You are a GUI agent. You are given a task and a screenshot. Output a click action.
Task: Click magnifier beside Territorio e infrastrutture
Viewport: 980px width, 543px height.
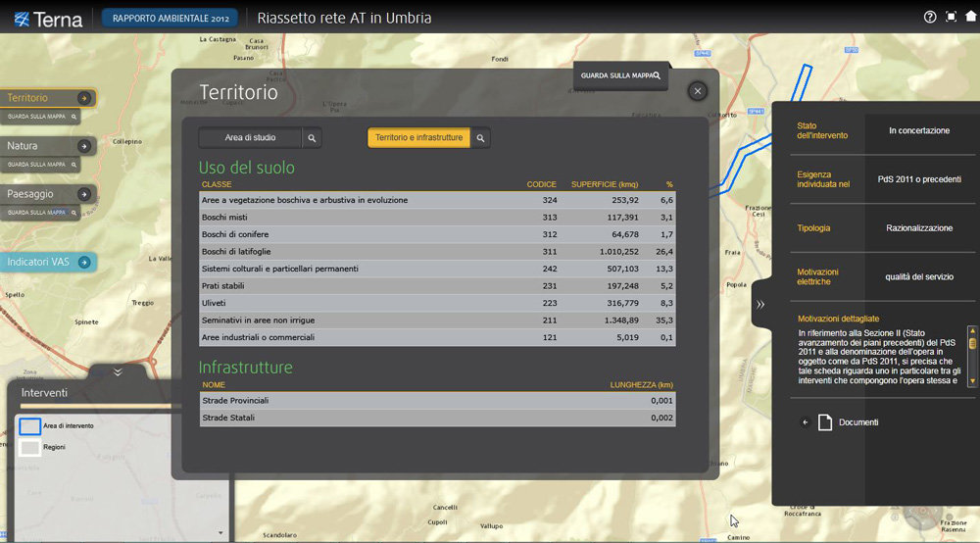480,139
